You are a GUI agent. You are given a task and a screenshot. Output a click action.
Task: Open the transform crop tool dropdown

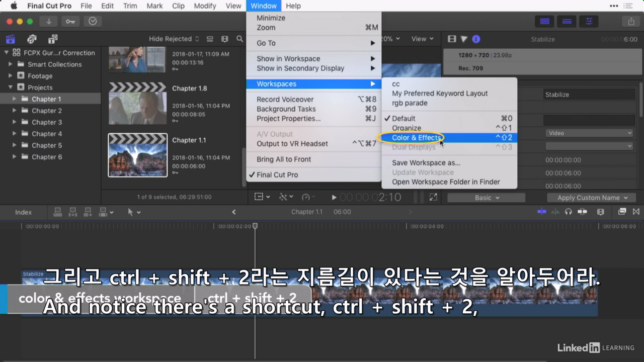tap(262, 197)
